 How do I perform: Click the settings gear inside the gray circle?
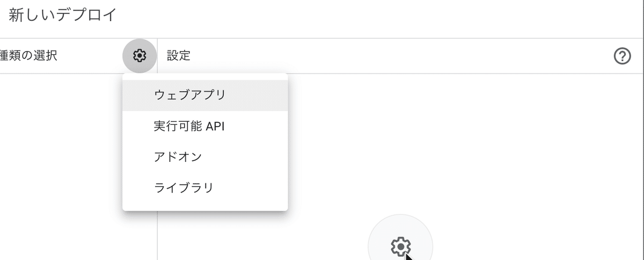140,55
